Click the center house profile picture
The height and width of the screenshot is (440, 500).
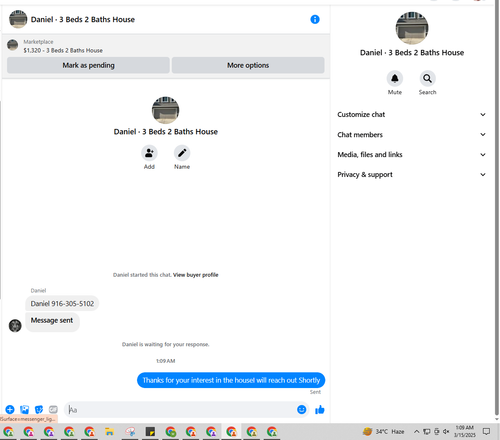[x=165, y=110]
